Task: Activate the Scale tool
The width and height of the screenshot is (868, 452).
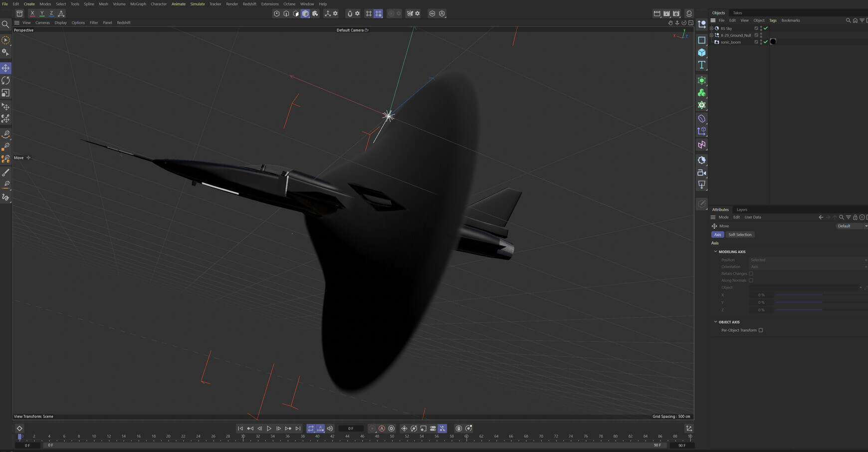Action: point(5,93)
